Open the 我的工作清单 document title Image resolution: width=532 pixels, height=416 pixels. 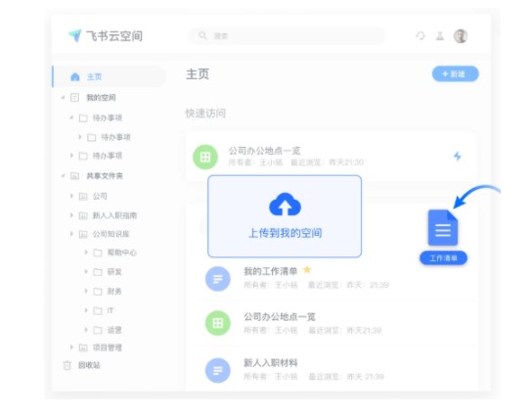pyautogui.click(x=271, y=271)
